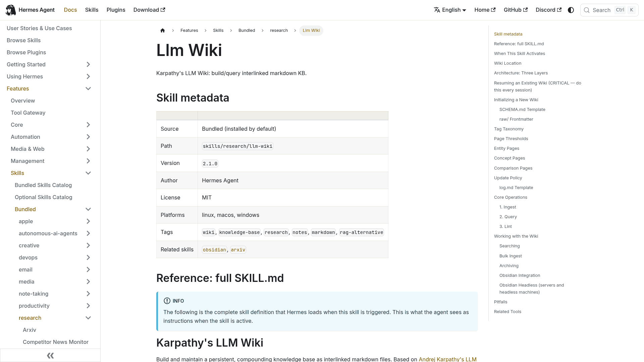
Task: Click Features breadcrumb link
Action: (189, 31)
